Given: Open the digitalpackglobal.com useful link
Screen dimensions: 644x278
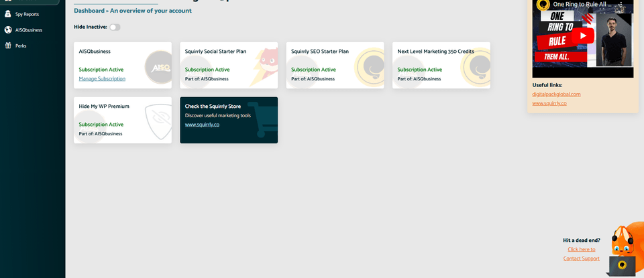Looking at the screenshot, I should [556, 94].
